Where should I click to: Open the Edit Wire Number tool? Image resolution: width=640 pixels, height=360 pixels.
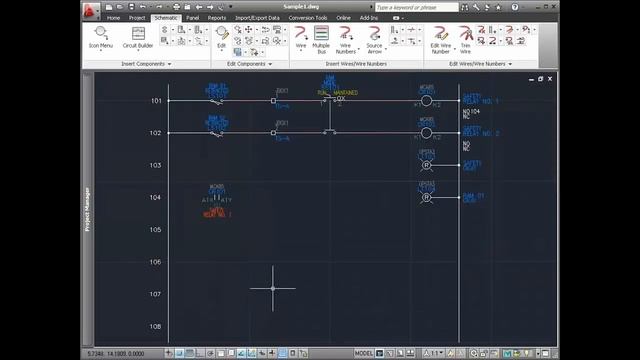pyautogui.click(x=440, y=40)
